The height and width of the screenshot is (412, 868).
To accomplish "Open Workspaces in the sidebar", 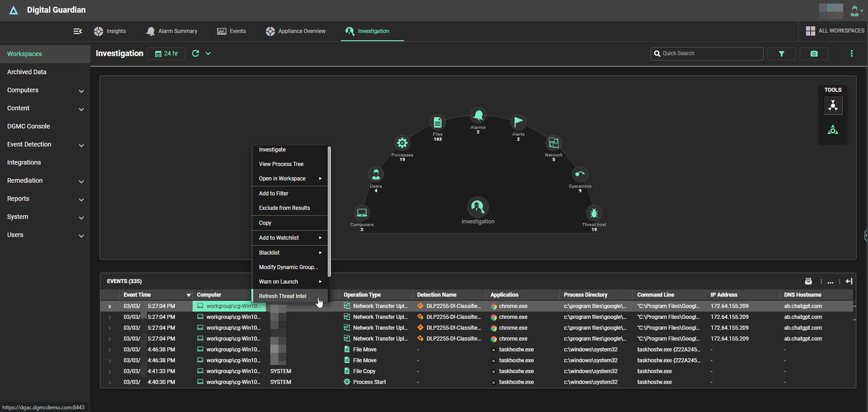I will (45, 54).
